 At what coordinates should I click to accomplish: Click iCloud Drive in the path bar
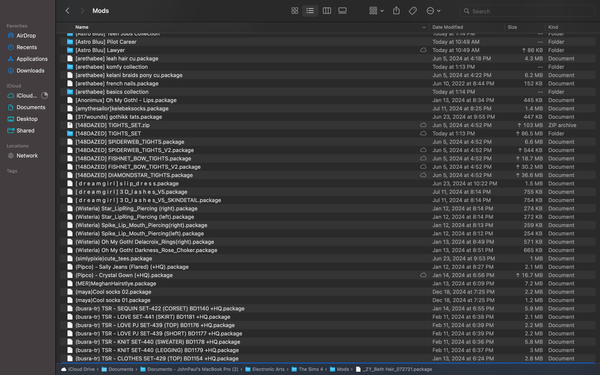78,369
